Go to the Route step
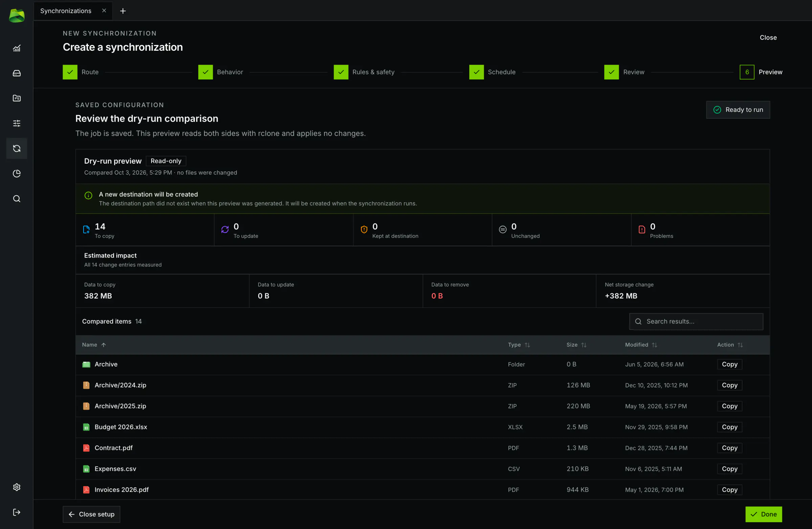 click(81, 72)
